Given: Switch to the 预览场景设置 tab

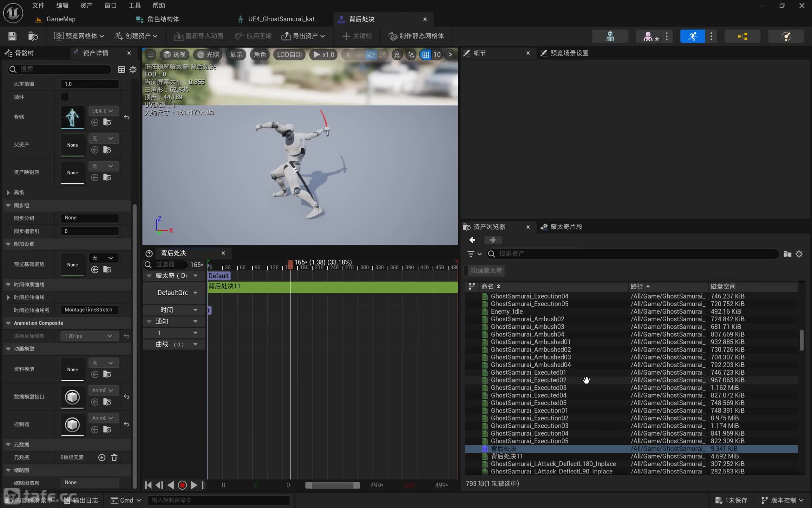Looking at the screenshot, I should point(565,53).
